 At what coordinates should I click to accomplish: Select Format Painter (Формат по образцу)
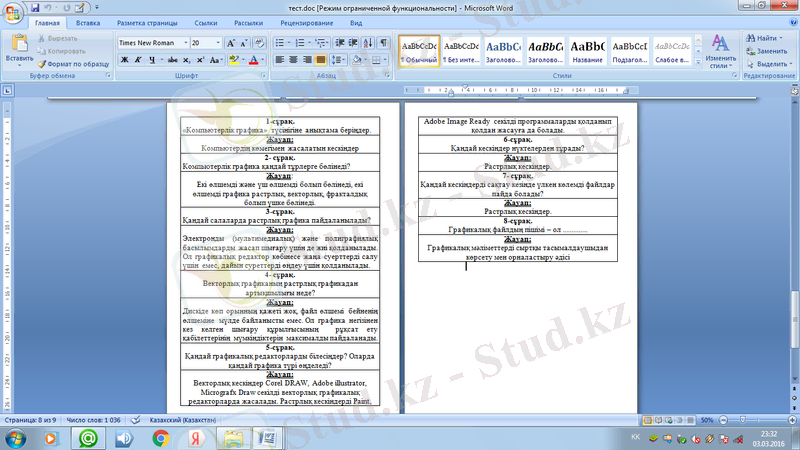77,63
